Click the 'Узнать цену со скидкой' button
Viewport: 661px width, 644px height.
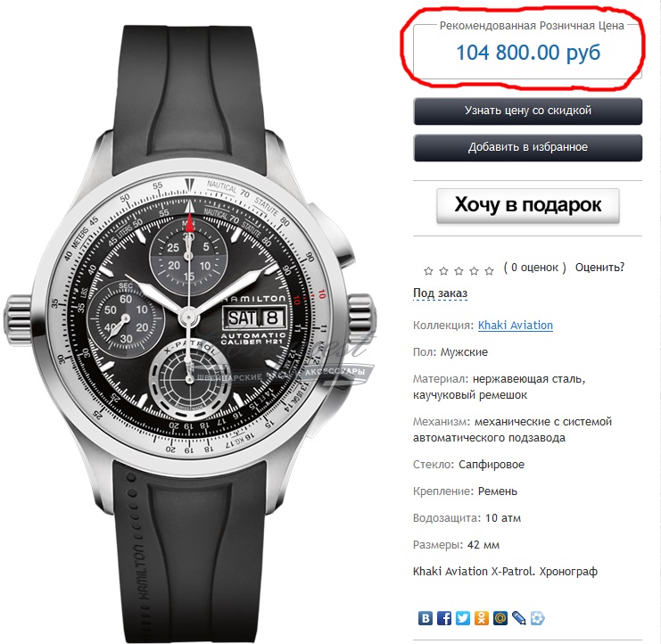point(528,111)
